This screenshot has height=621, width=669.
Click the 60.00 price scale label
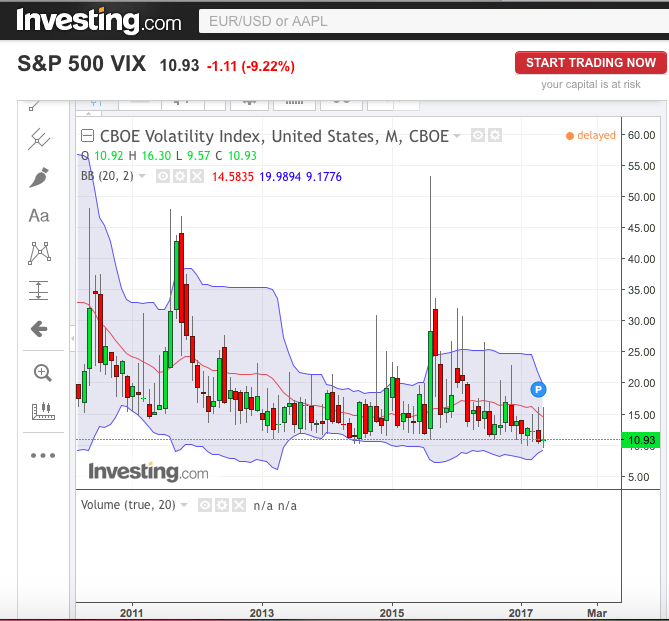pyautogui.click(x=641, y=135)
